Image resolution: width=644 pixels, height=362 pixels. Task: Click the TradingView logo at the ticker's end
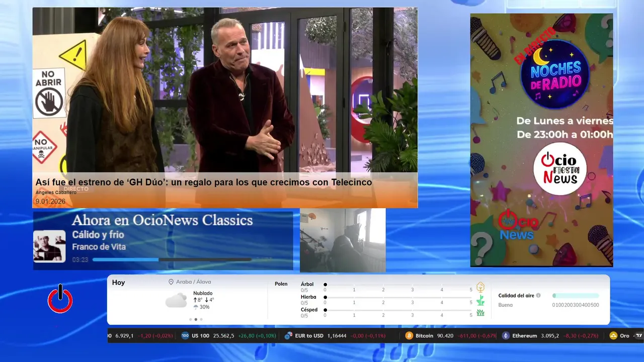[639, 335]
